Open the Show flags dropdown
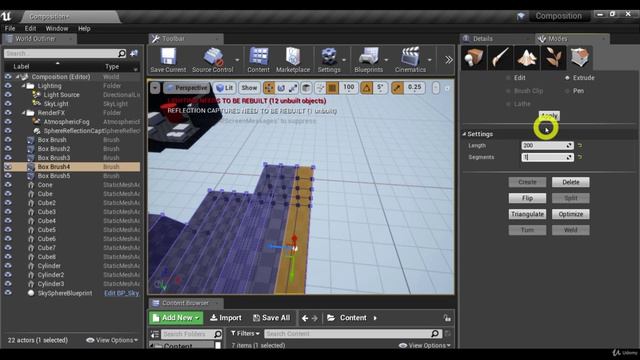The height and width of the screenshot is (360, 640). pyautogui.click(x=249, y=88)
